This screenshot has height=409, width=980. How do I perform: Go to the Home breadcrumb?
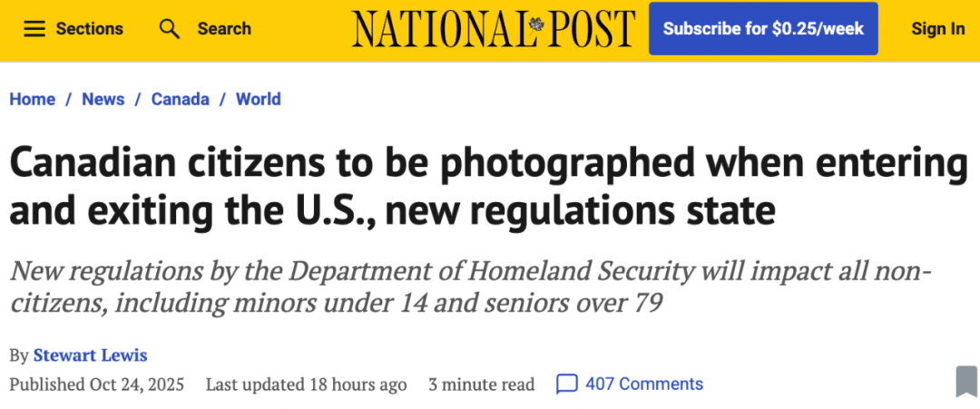(x=33, y=99)
